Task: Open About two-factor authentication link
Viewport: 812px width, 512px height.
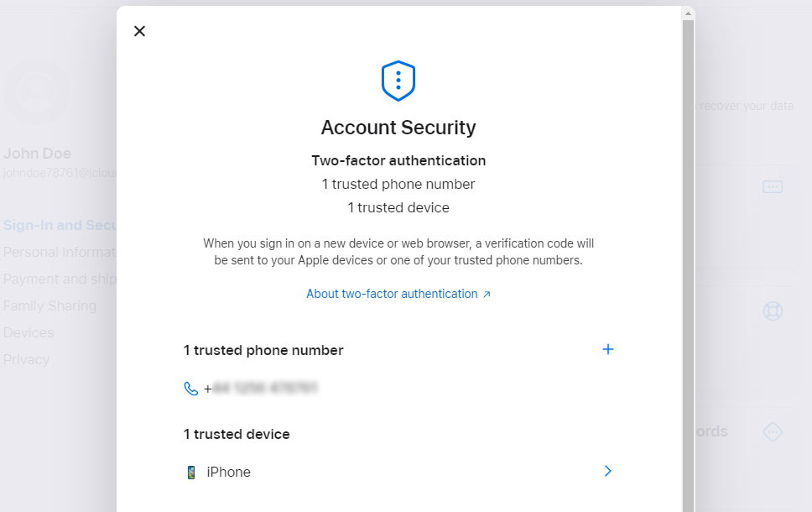Action: pos(392,294)
